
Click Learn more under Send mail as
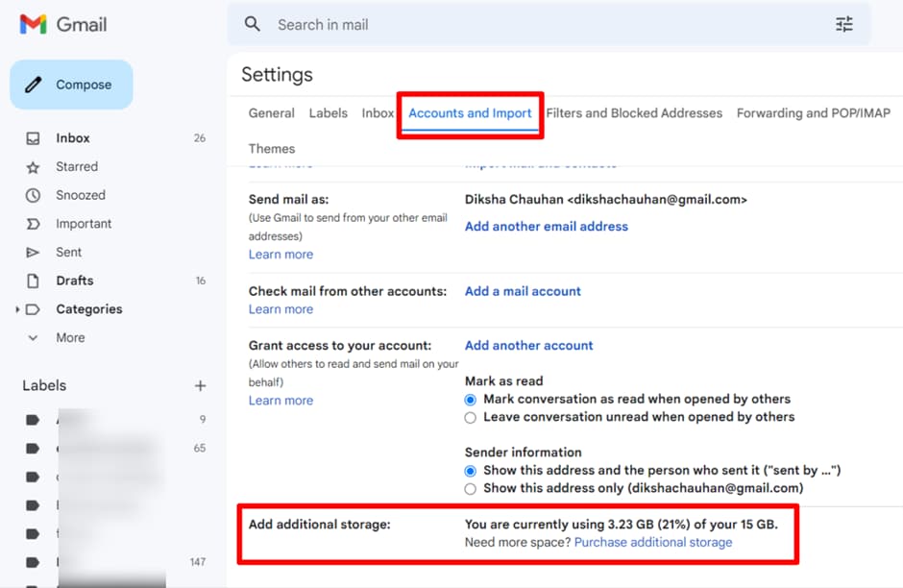click(x=281, y=254)
